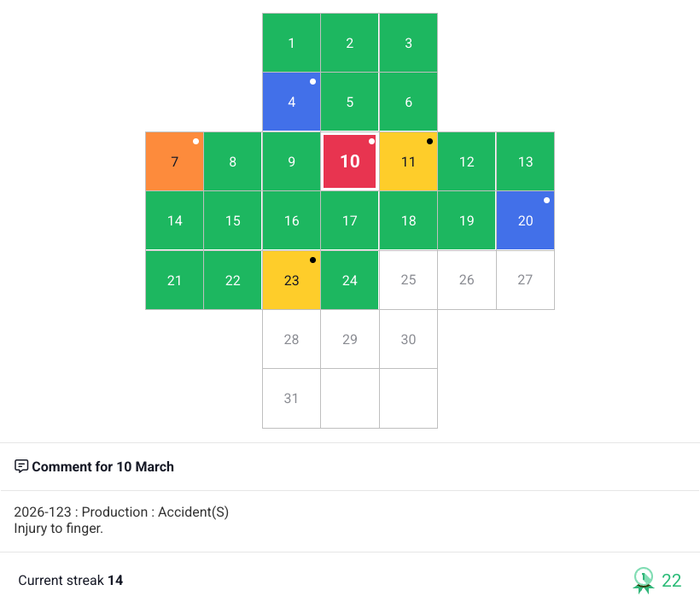Select day 29 in the calendar
This screenshot has width=700, height=608.
[x=350, y=339]
